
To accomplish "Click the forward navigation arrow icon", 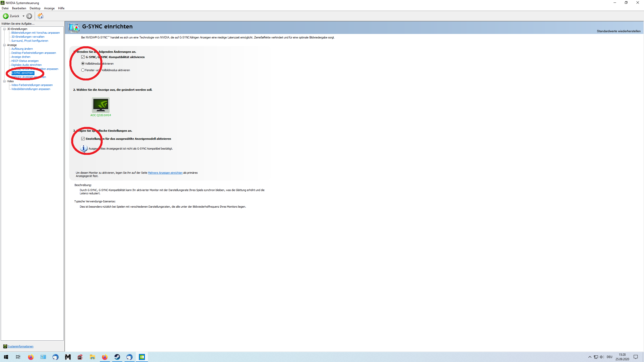I will point(29,16).
